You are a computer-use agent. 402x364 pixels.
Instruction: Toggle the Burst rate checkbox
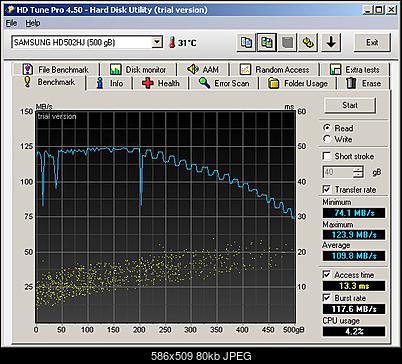(x=327, y=298)
